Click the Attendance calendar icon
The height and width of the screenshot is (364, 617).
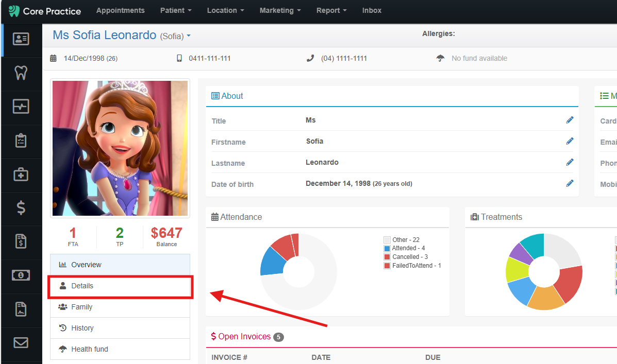pyautogui.click(x=215, y=217)
